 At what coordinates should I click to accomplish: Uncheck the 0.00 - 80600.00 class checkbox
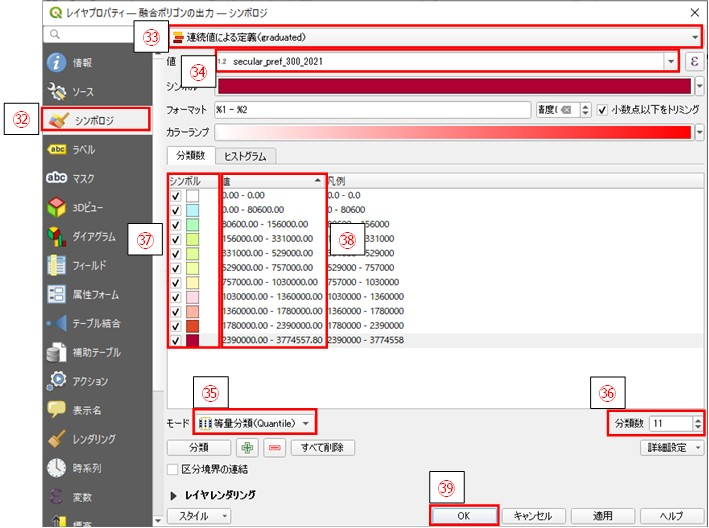[176, 212]
